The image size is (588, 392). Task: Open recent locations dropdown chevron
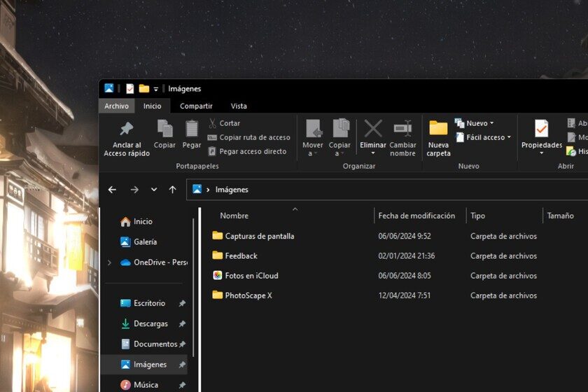pos(154,190)
